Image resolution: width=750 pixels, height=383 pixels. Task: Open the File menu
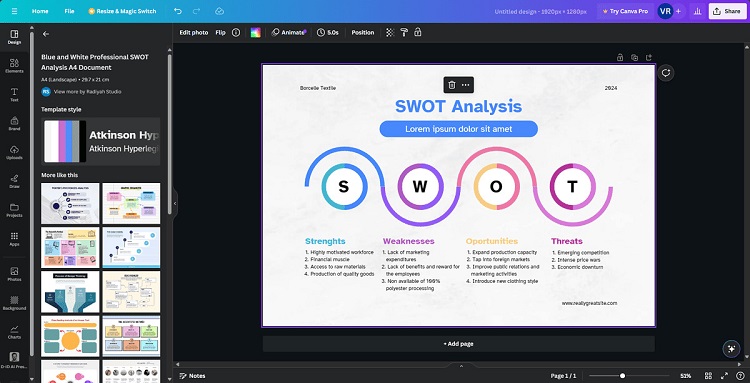click(x=69, y=11)
